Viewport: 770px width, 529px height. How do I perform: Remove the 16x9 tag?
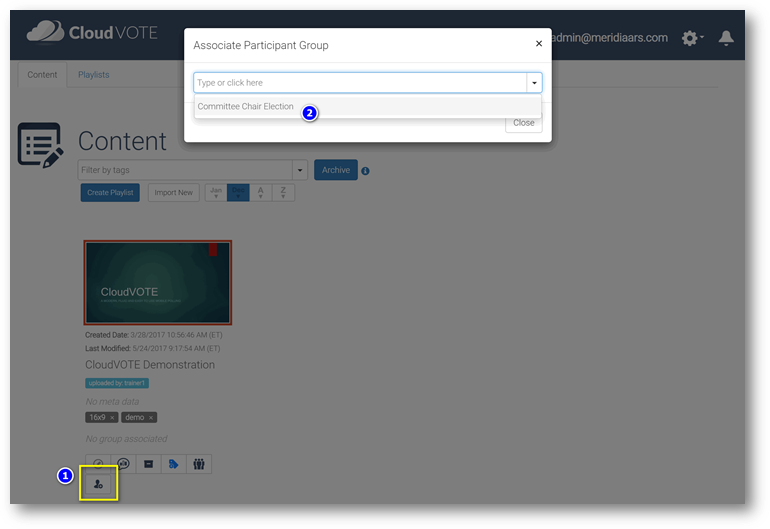tap(112, 418)
